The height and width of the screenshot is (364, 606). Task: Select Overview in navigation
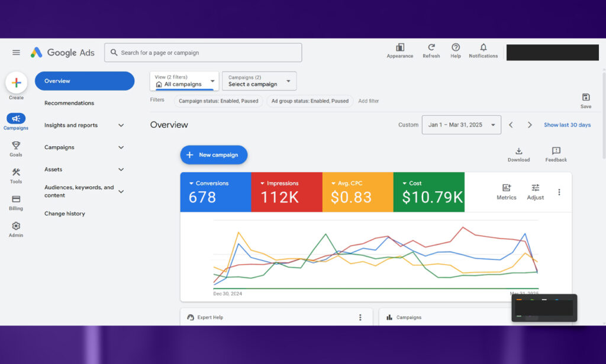pyautogui.click(x=85, y=81)
